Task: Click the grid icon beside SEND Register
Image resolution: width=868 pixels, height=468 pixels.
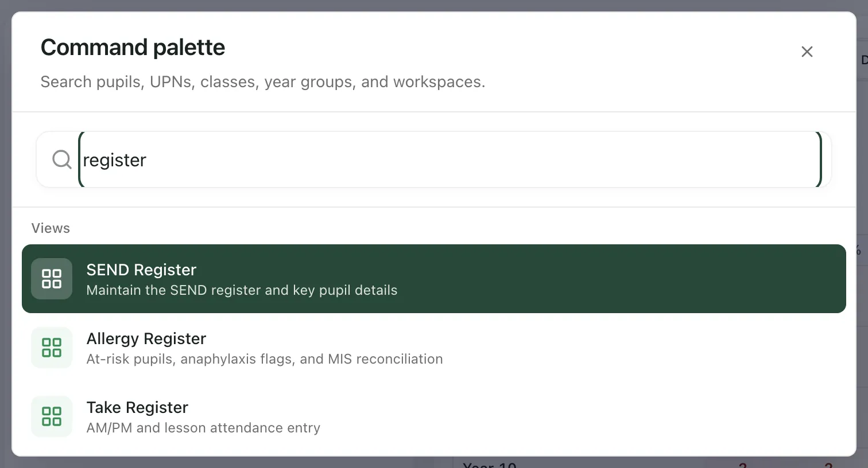Action: [52, 279]
